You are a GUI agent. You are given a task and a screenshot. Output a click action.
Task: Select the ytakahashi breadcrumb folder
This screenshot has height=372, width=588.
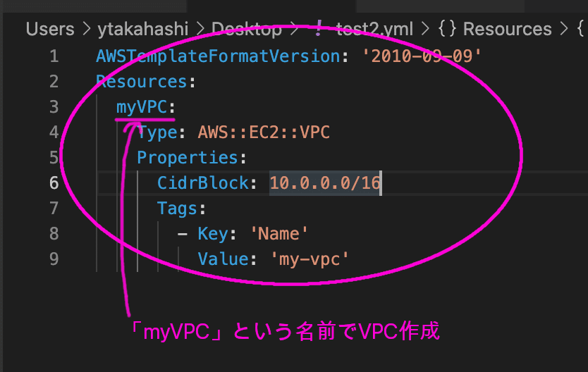(x=143, y=29)
